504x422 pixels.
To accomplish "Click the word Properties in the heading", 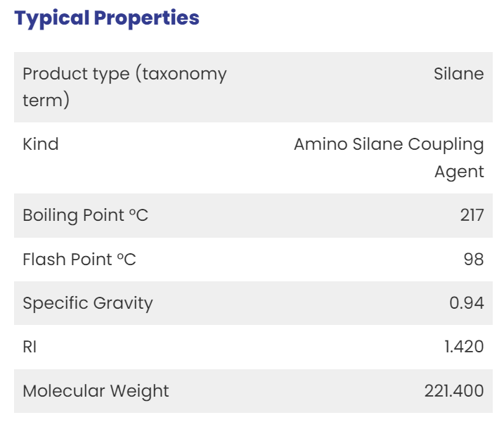I will tap(147, 19).
